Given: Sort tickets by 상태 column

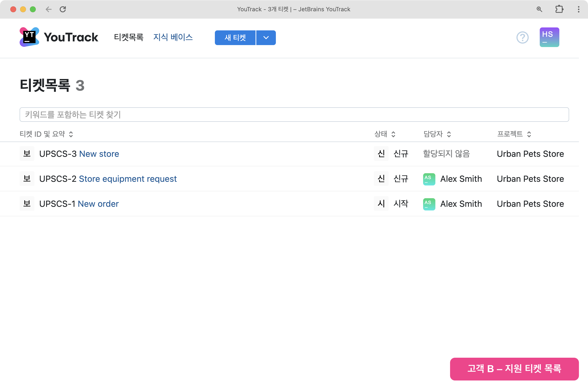Looking at the screenshot, I should pyautogui.click(x=385, y=134).
